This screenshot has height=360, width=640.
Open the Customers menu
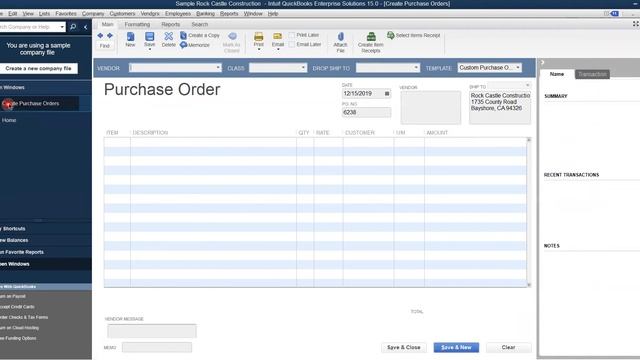[122, 13]
